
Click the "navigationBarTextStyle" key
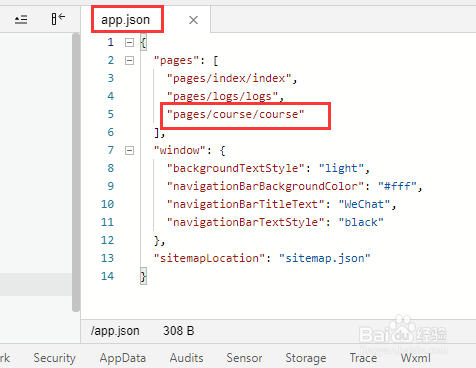[246, 222]
